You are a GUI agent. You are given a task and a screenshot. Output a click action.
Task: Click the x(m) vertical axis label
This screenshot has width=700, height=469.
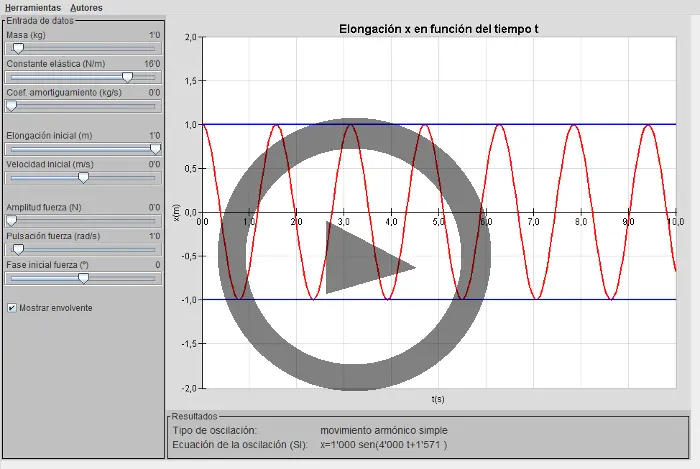[x=177, y=212]
